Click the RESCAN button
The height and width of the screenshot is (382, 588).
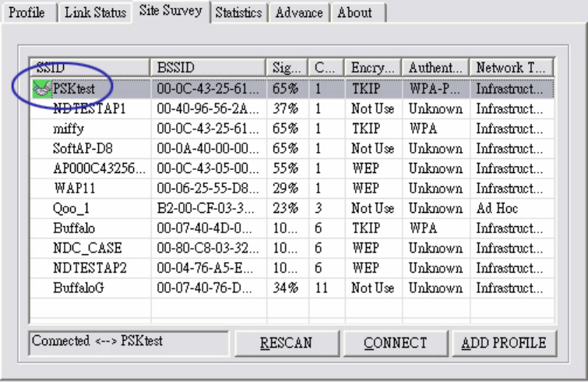(287, 343)
